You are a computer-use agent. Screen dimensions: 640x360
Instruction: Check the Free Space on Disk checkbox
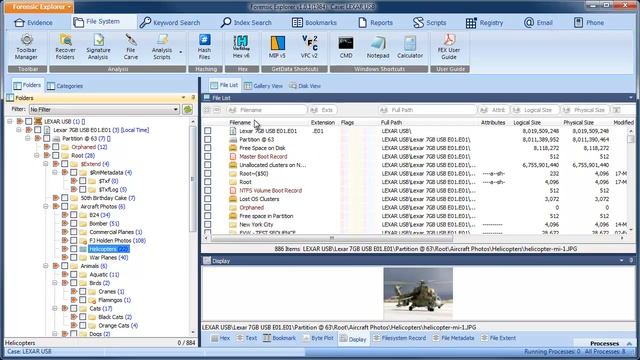[x=208, y=148]
